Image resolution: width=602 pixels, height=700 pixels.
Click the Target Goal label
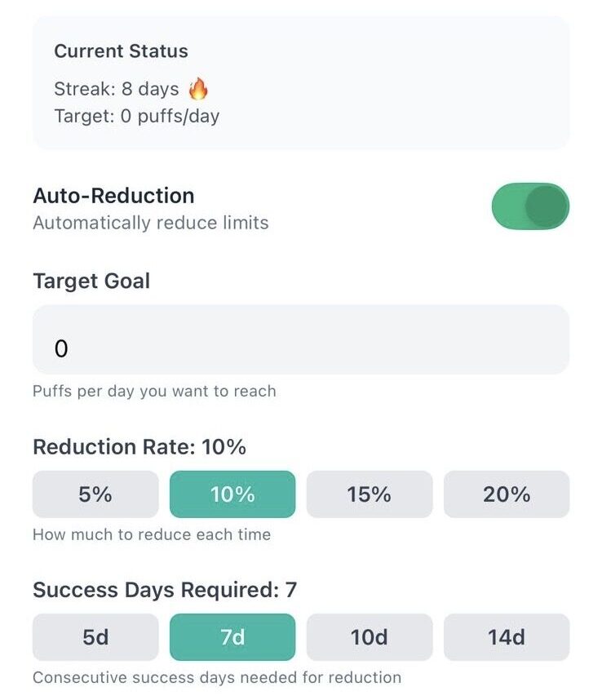tap(91, 281)
